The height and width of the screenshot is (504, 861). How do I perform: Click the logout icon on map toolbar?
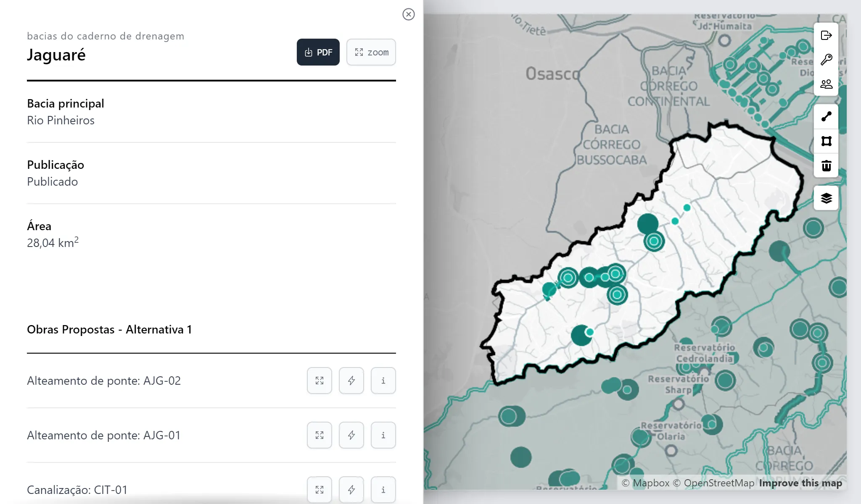tap(826, 35)
